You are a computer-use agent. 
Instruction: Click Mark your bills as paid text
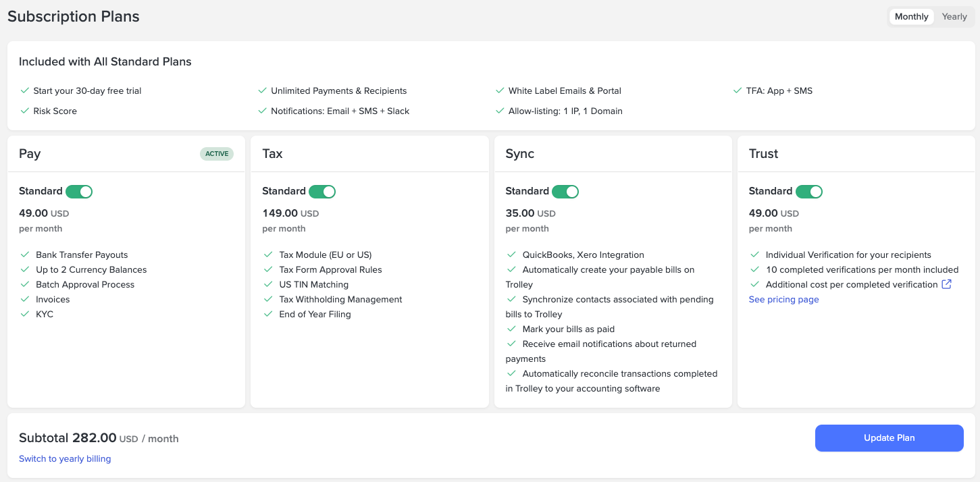[569, 329]
